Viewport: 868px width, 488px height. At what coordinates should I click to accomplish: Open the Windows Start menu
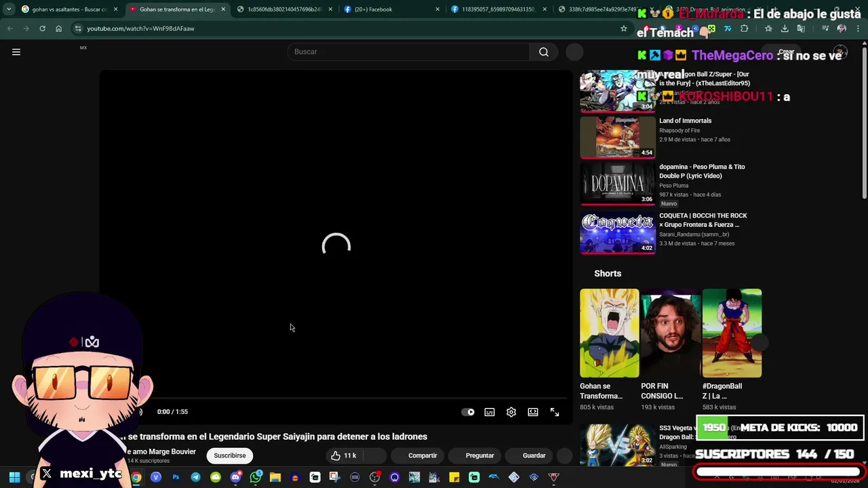click(x=14, y=477)
